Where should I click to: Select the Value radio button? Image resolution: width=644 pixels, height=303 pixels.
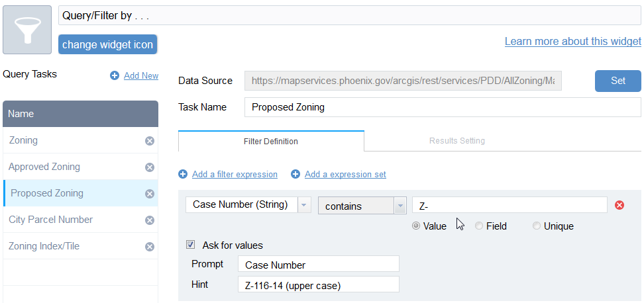(x=416, y=226)
